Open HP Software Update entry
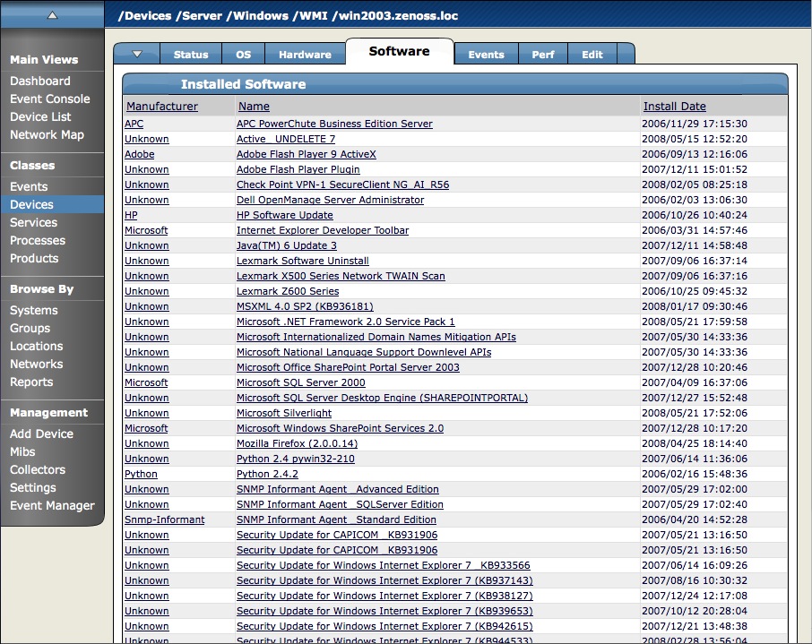812x644 pixels. (285, 215)
